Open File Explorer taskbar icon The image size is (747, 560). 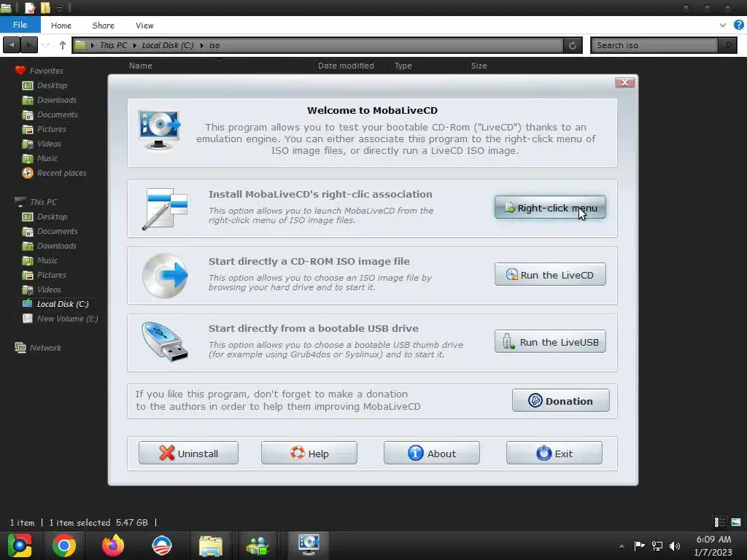[211, 545]
